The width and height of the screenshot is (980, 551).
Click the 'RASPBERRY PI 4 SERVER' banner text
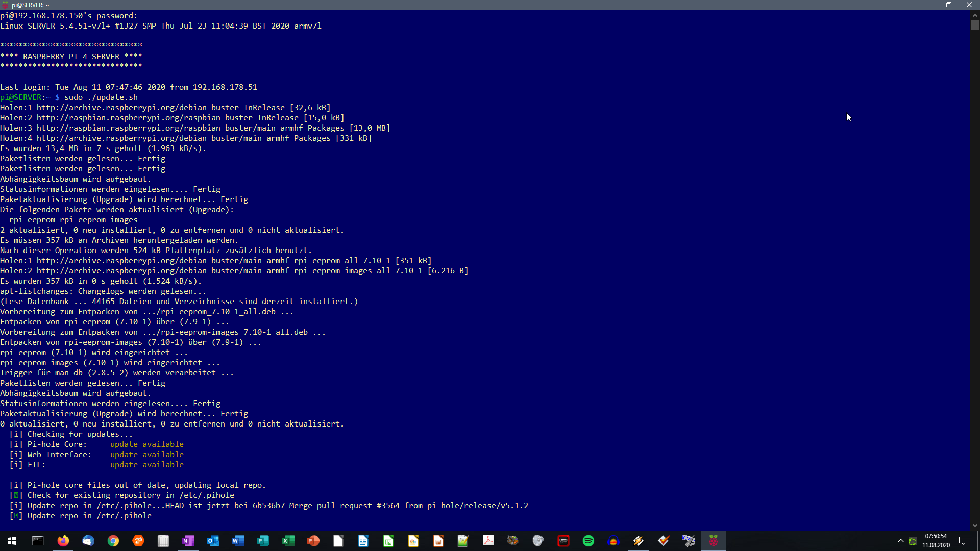click(71, 56)
